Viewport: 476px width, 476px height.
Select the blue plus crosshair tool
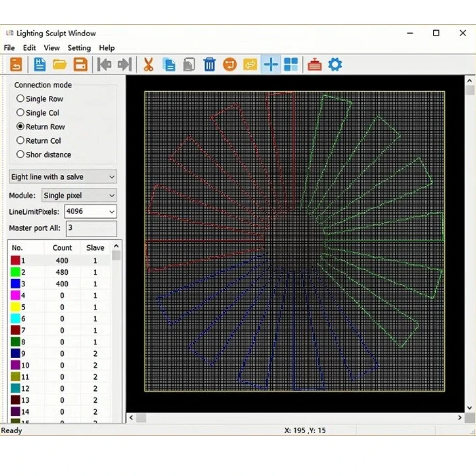tap(271, 65)
